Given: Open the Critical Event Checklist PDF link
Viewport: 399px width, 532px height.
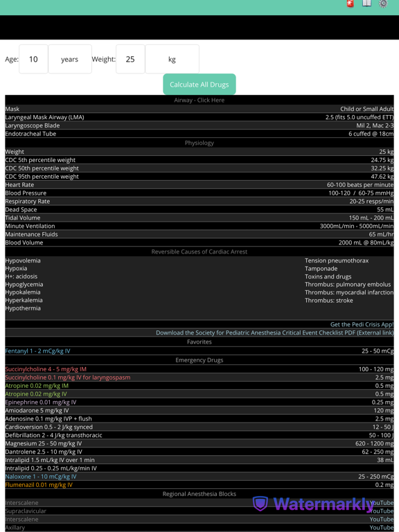Looking at the screenshot, I should click(275, 332).
